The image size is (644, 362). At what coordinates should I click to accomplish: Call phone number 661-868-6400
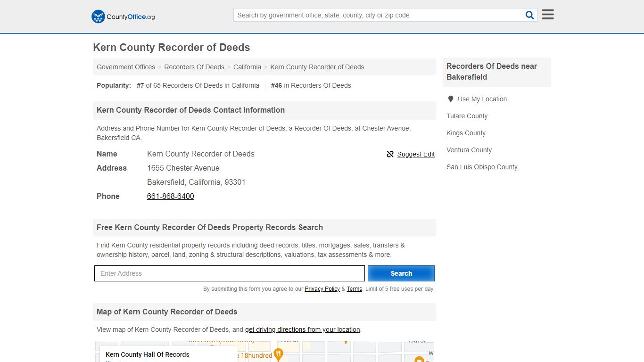coord(171,196)
